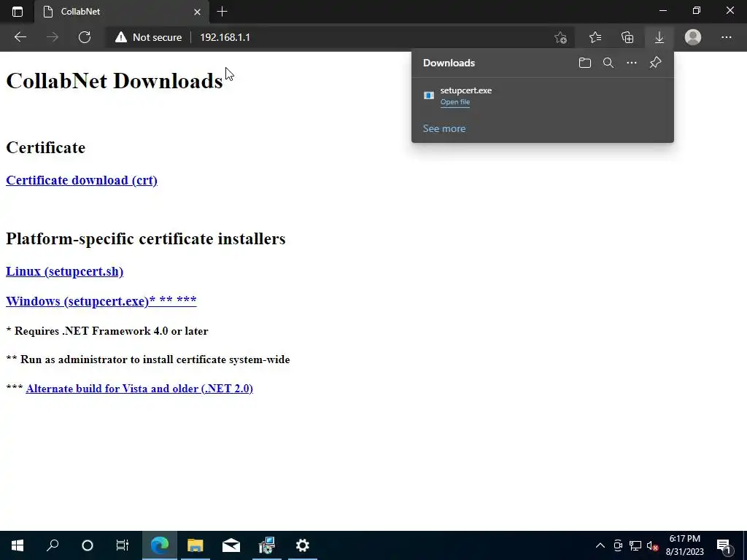
Task: Click the forward navigation arrow
Action: coord(53,37)
